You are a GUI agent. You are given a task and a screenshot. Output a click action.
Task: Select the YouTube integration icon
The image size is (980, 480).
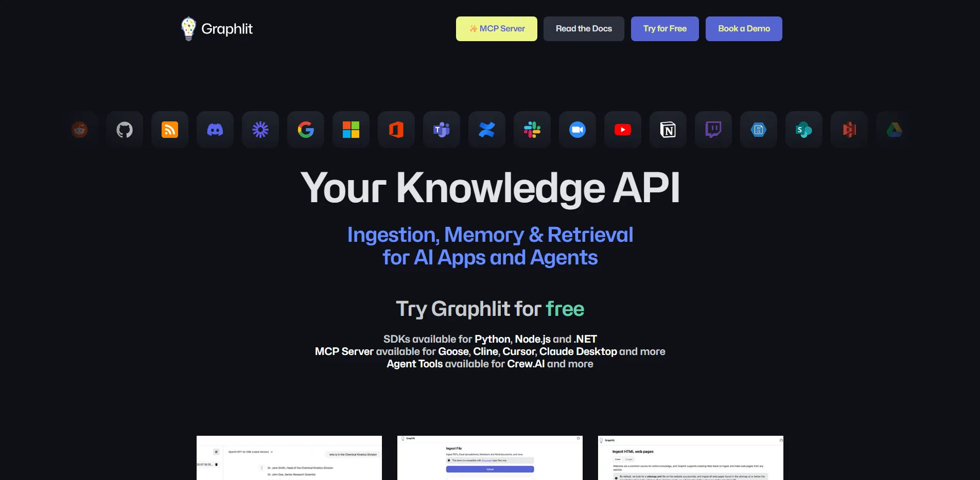pyautogui.click(x=622, y=130)
